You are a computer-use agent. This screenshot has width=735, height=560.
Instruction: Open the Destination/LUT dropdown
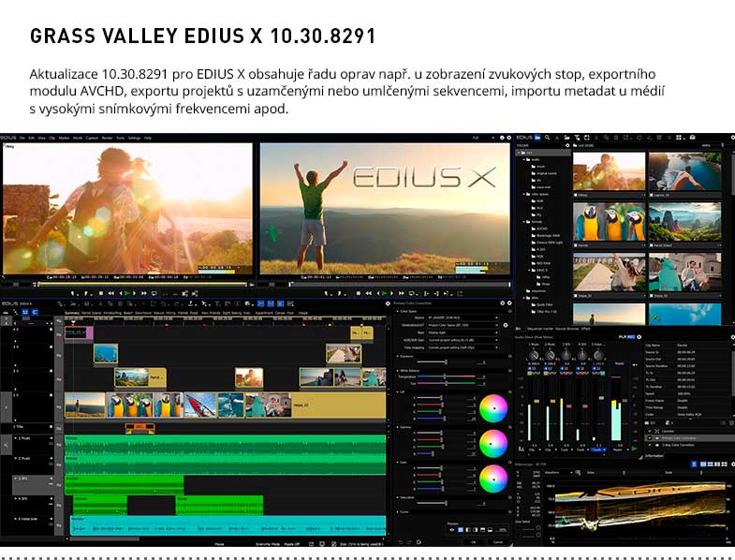point(463,325)
